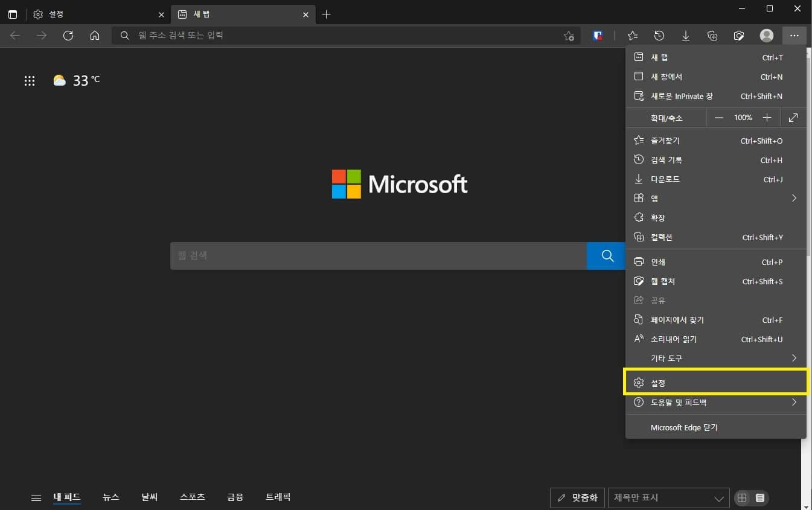The height and width of the screenshot is (510, 812).
Task: Open Downloads arrow icon in toolbar
Action: pyautogui.click(x=686, y=36)
